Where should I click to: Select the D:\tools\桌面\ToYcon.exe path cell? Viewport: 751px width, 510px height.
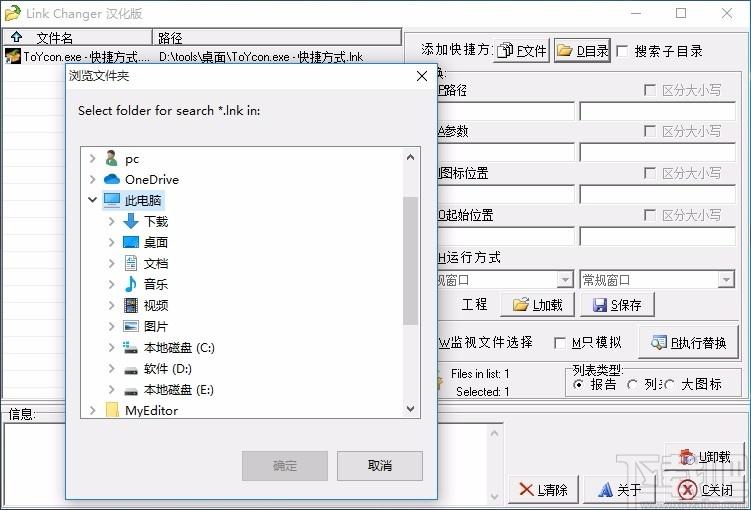(x=261, y=57)
